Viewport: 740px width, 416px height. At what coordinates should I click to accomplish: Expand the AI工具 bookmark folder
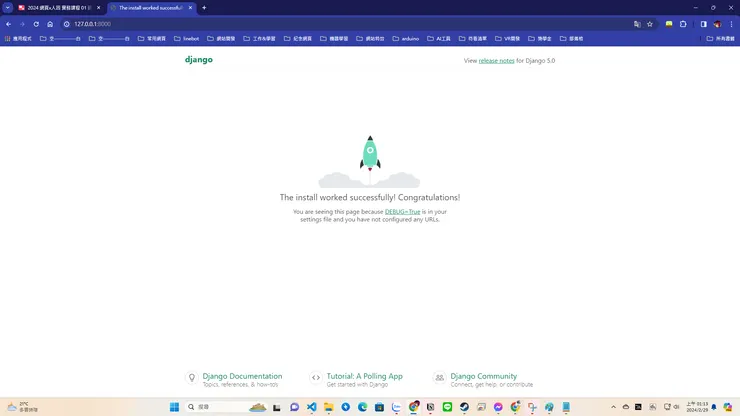[x=439, y=39]
